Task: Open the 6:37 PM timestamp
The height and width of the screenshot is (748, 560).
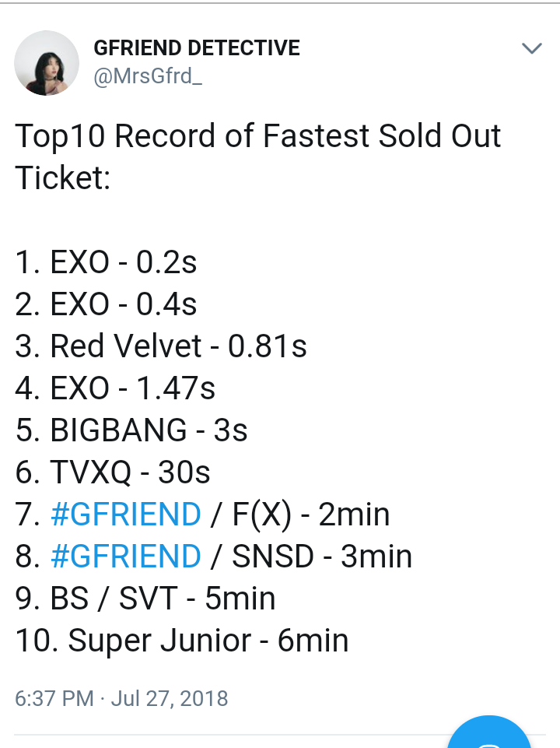Action: 54,698
